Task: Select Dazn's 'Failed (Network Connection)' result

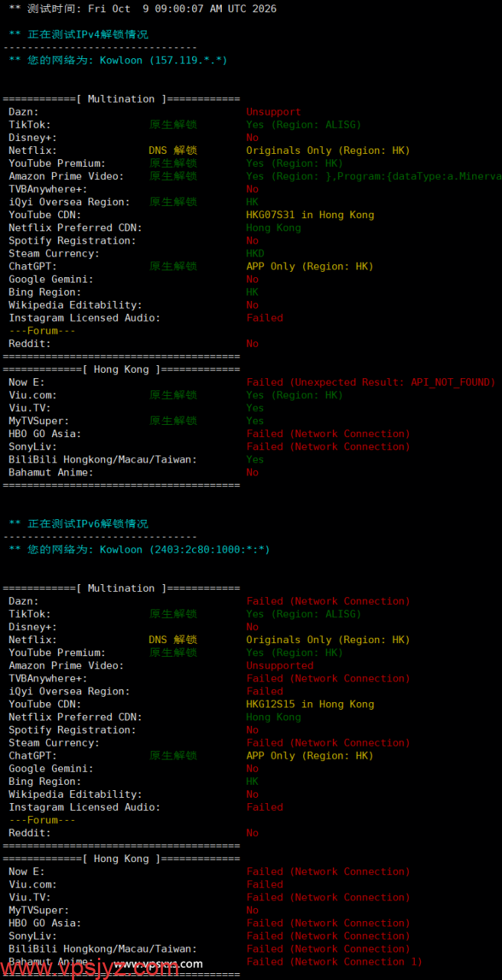Action: [x=328, y=601]
